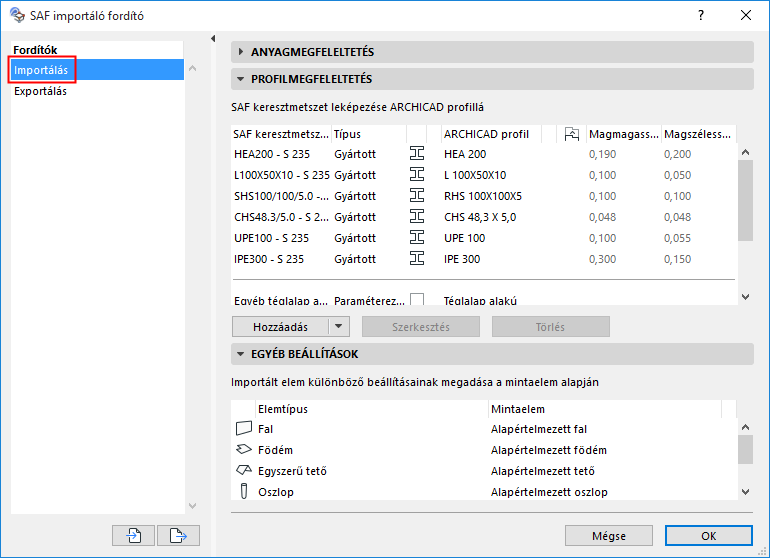Click the SAF keresztmetsz... column header
Screen dimensions: 770x558
coord(281,134)
